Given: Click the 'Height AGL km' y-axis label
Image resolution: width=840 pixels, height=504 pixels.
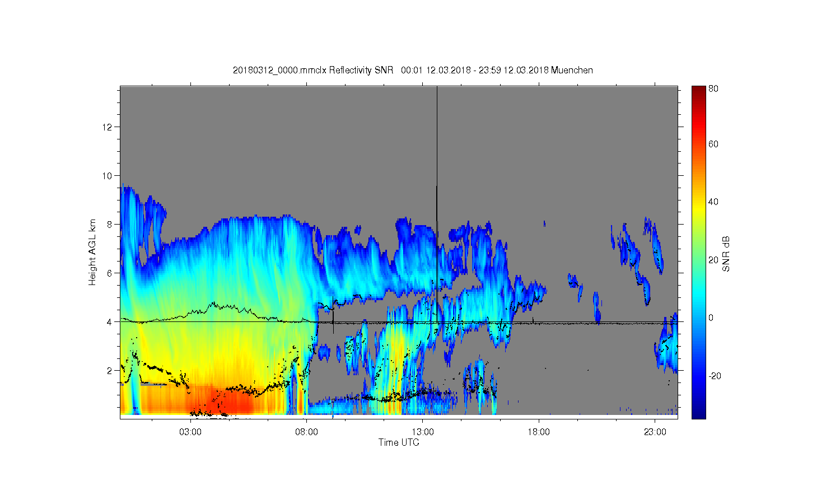Looking at the screenshot, I should pos(92,252).
